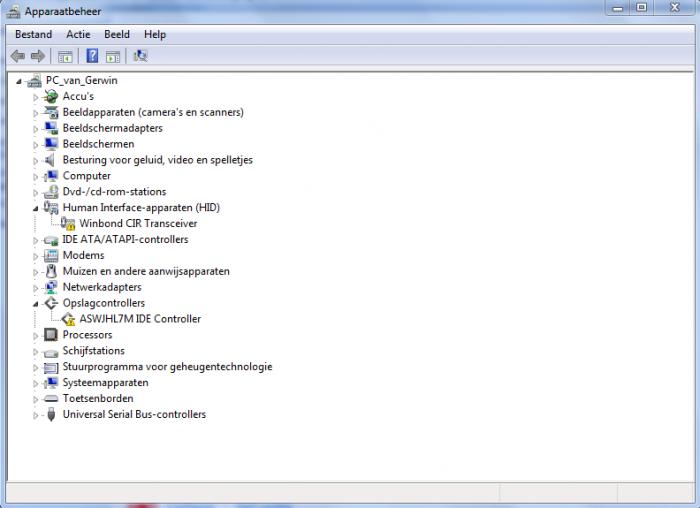Open the Beeld menu

[x=117, y=34]
